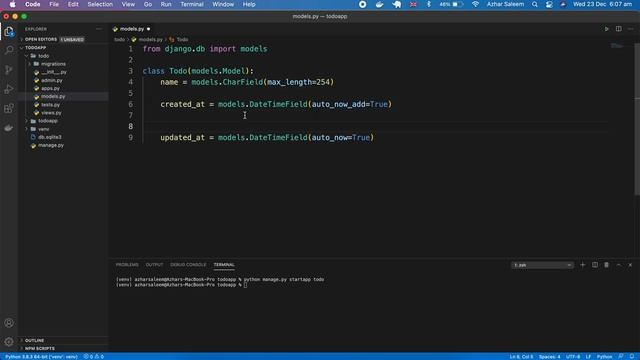Image resolution: width=640 pixels, height=360 pixels.
Task: Create a new terminal with plus icon
Action: (x=582, y=265)
